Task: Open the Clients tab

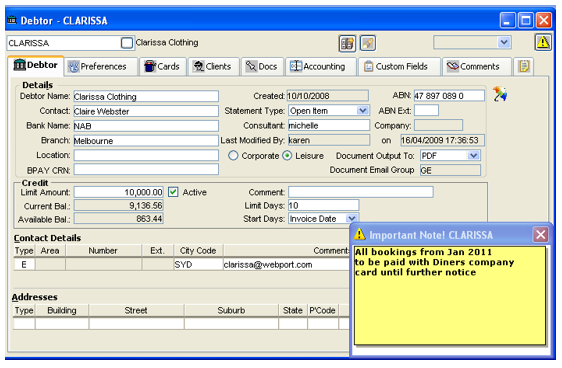Action: [214, 67]
